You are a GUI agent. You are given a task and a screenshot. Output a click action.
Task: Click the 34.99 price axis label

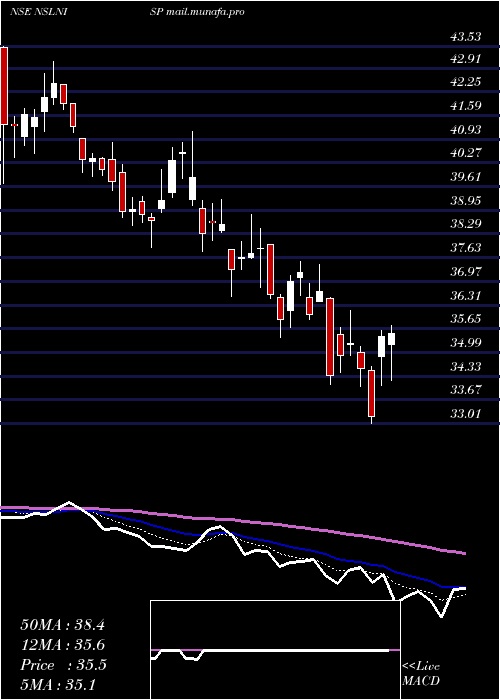[x=466, y=342]
